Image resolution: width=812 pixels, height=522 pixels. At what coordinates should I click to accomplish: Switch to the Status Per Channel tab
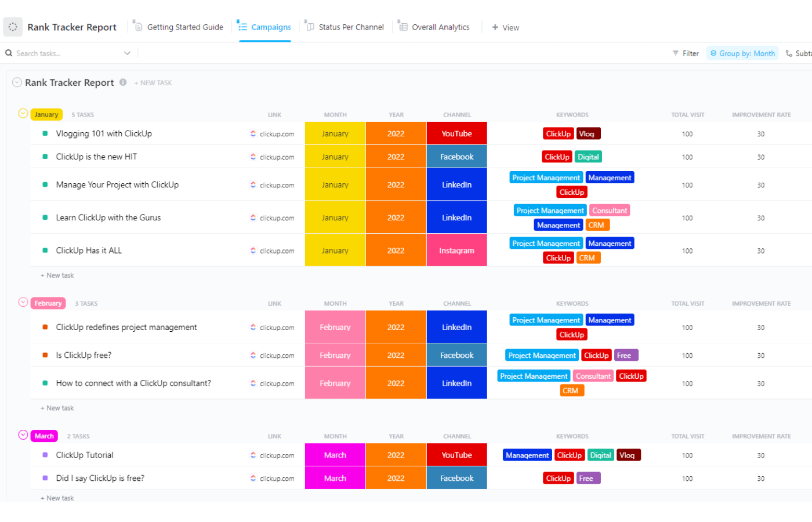[350, 27]
